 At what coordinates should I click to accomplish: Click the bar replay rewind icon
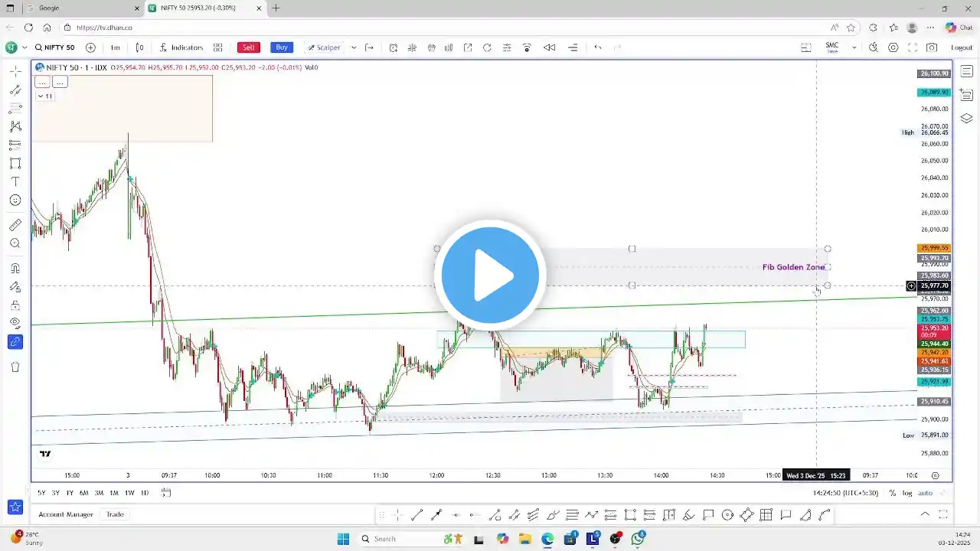(549, 47)
